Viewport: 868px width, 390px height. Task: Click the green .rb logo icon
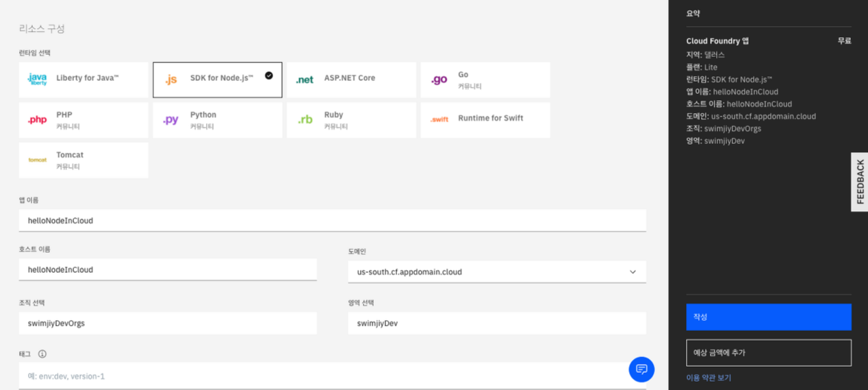[305, 120]
